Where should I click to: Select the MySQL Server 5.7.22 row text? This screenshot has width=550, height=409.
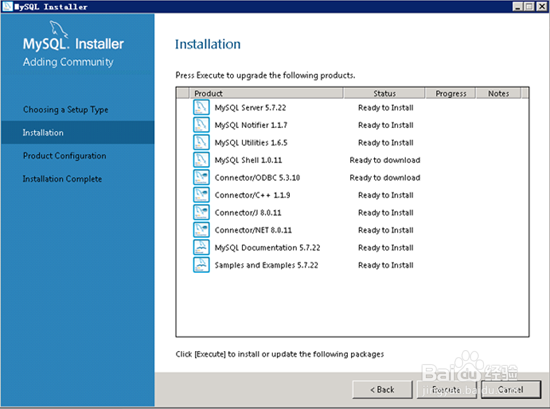click(x=250, y=108)
